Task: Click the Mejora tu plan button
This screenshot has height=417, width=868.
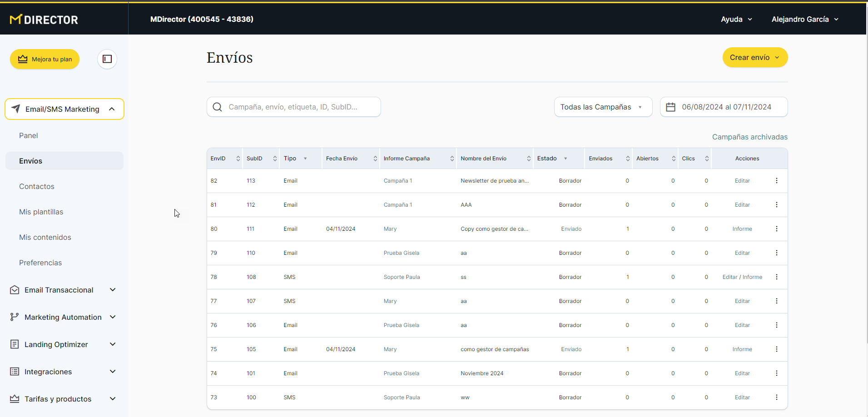Action: tap(45, 59)
